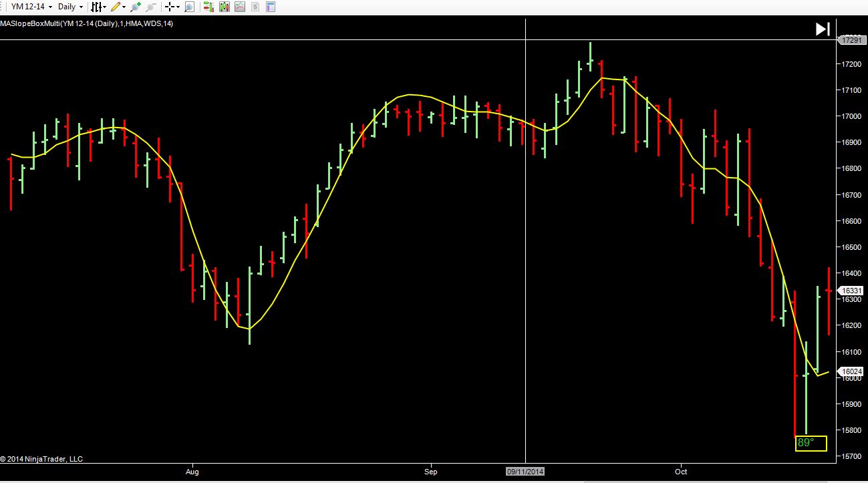Click the yellow 89° slope box
Image resolution: width=868 pixels, height=483 pixels.
[x=811, y=443]
